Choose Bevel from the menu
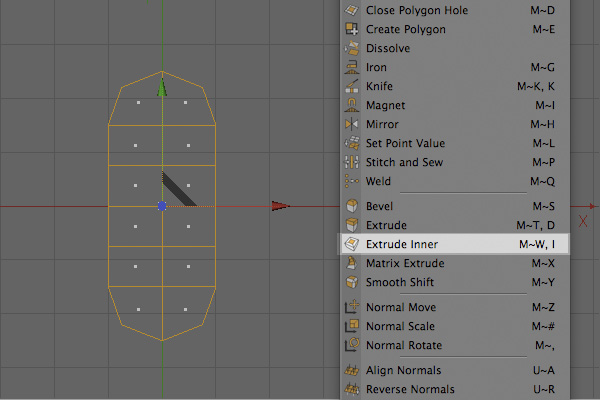Viewport: 600px width, 400px height. pyautogui.click(x=455, y=206)
